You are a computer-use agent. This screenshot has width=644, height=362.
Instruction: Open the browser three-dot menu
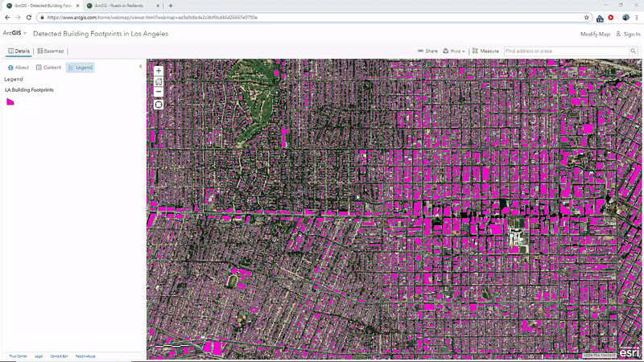pyautogui.click(x=637, y=18)
